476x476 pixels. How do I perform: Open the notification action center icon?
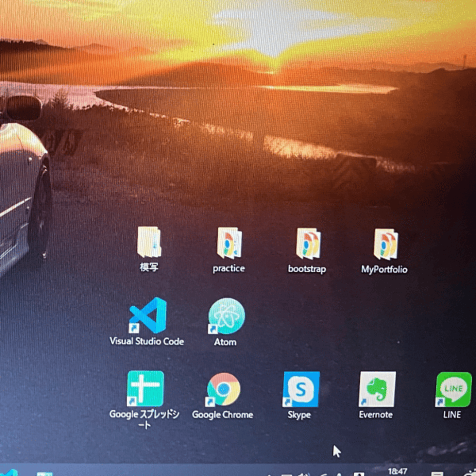coord(437,474)
